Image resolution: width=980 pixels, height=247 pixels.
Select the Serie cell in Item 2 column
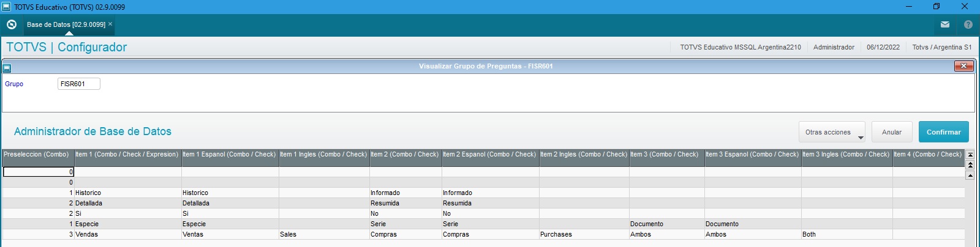click(x=405, y=224)
